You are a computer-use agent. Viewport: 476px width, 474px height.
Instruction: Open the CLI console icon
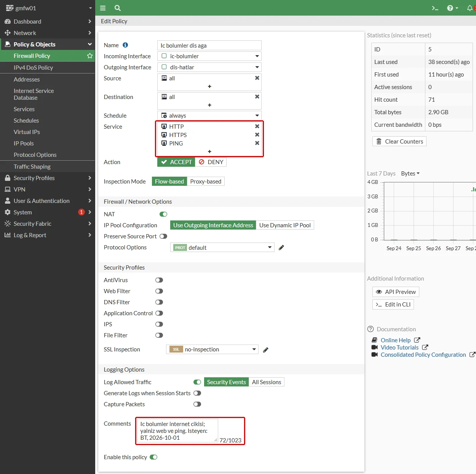click(435, 8)
